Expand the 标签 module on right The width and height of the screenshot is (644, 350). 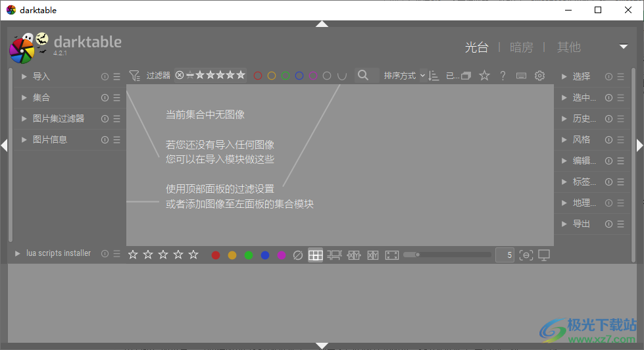click(x=564, y=182)
